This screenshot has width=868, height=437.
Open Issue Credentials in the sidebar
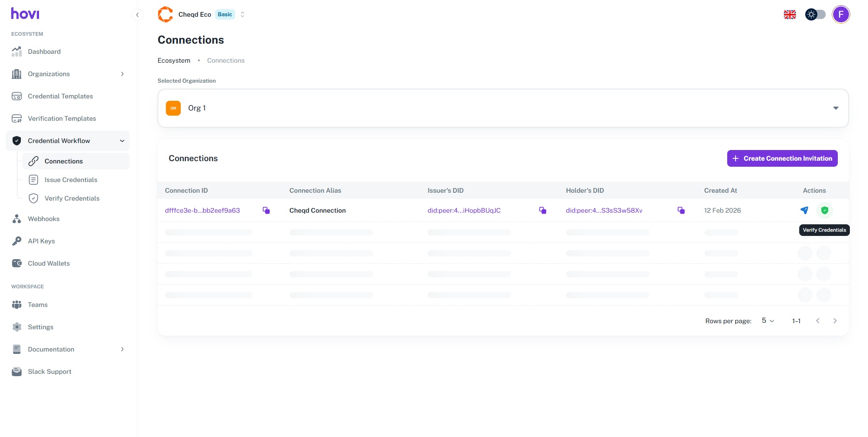[x=71, y=180]
